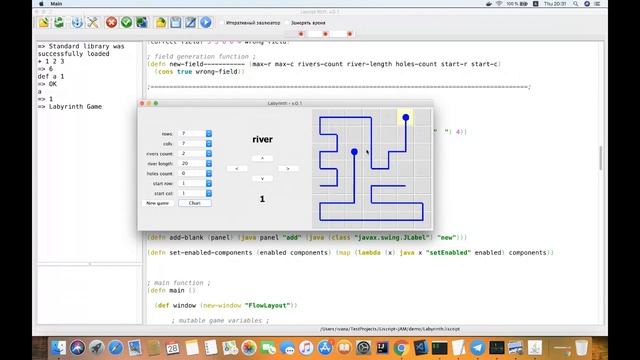Click the rows value field
The width and height of the screenshot is (640, 360).
pyautogui.click(x=192, y=133)
